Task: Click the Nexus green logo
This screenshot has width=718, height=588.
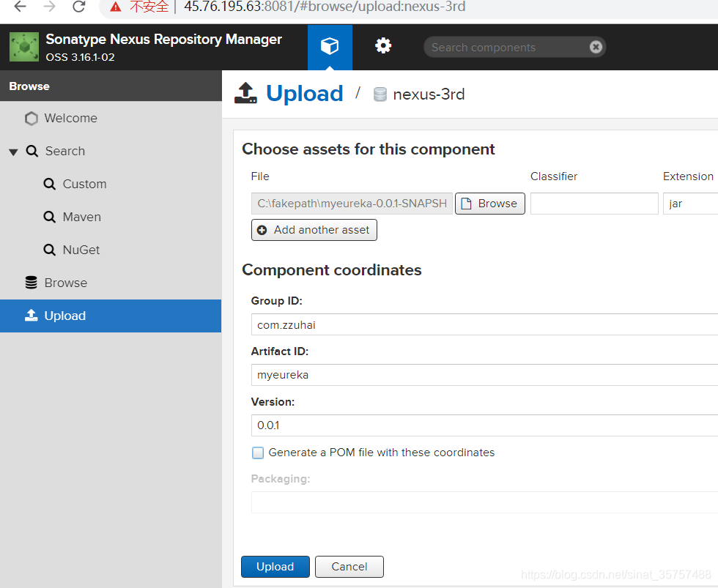Action: point(24,47)
